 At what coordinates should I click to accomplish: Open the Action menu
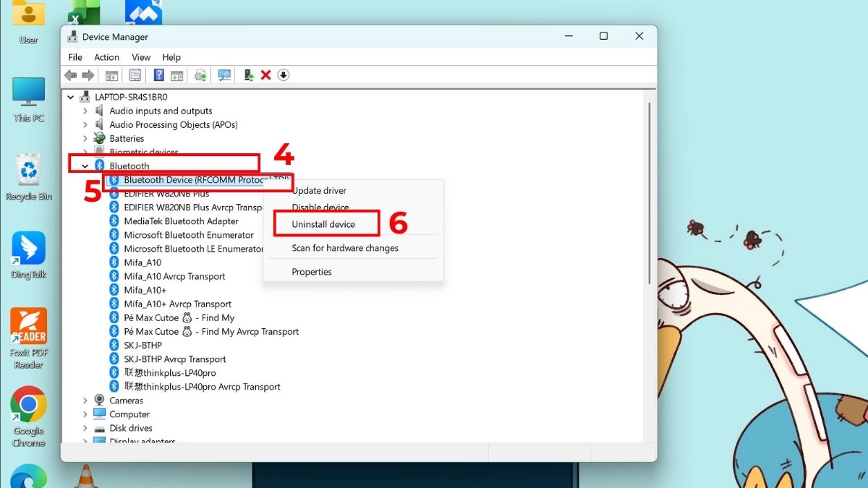coord(106,57)
